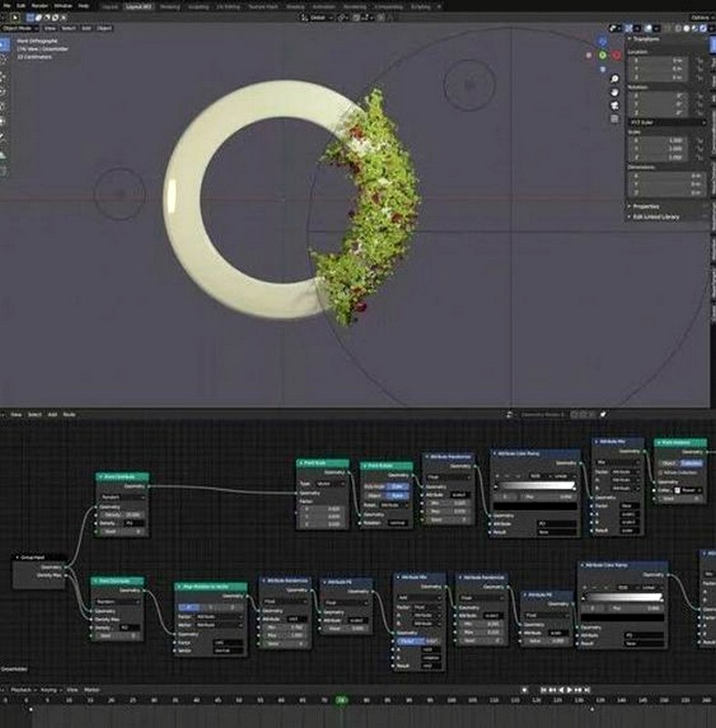Toggle camera view icon in viewport
Image resolution: width=716 pixels, height=728 pixels.
[x=615, y=104]
